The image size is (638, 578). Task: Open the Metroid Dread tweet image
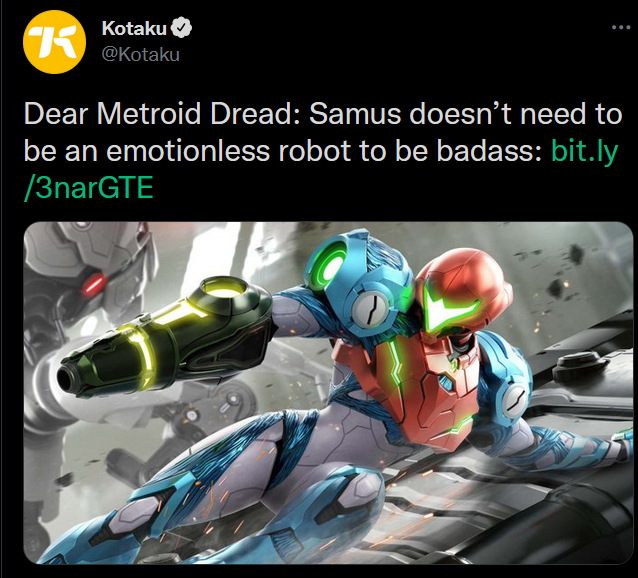click(328, 393)
